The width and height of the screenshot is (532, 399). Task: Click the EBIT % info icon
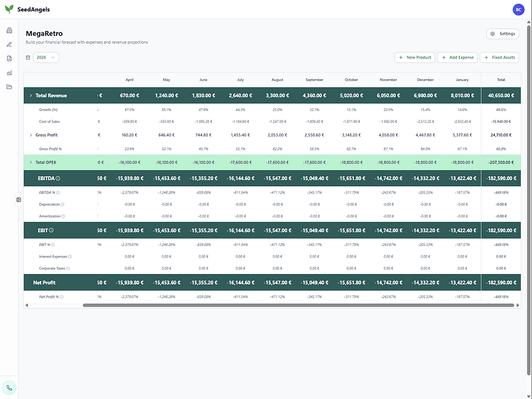[x=53, y=245]
